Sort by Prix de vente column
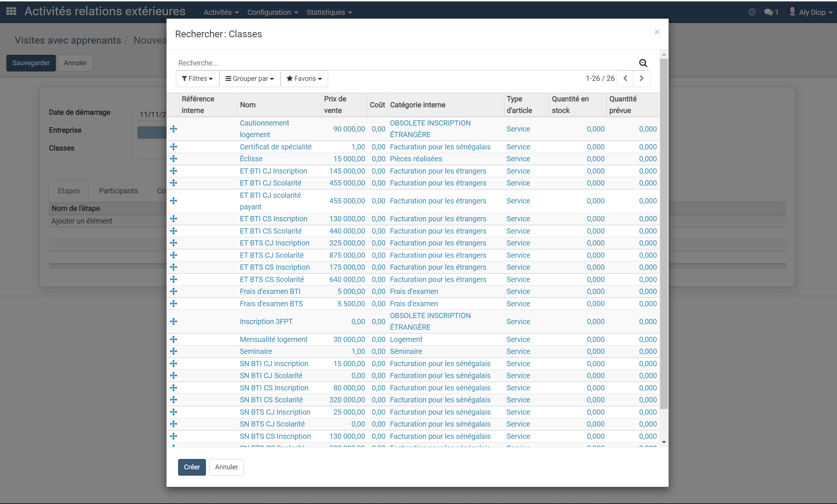Screen dimensions: 837x504 [335, 105]
